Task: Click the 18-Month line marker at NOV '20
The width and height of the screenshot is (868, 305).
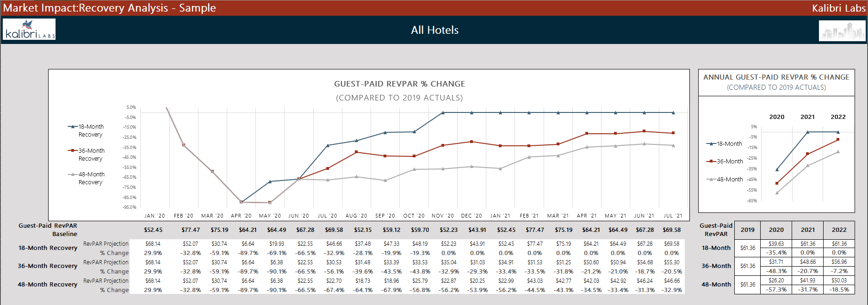Action: pyautogui.click(x=443, y=112)
